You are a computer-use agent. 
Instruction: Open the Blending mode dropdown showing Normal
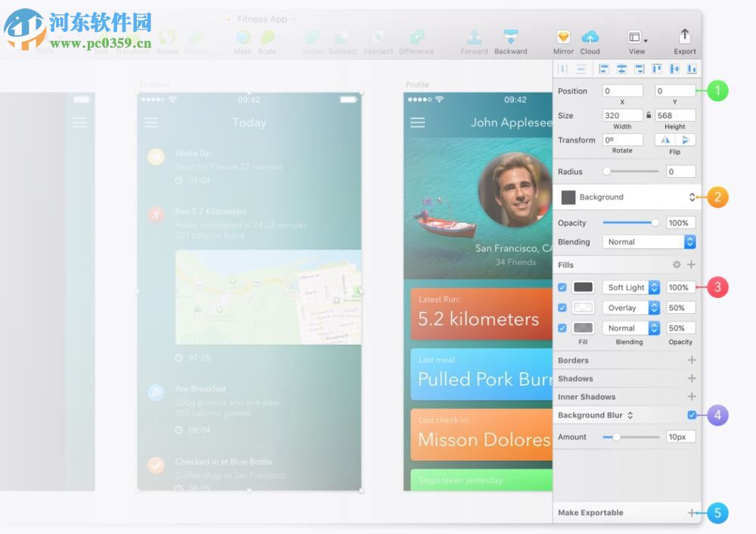click(x=649, y=241)
